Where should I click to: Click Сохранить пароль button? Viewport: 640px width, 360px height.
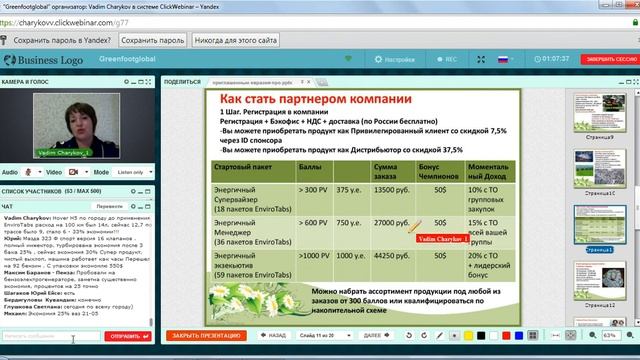point(153,40)
